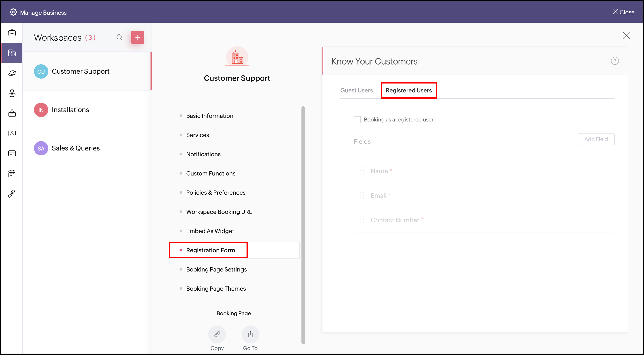The width and height of the screenshot is (644, 355).
Task: Open the link chain icon in sidebar
Action: tap(12, 194)
